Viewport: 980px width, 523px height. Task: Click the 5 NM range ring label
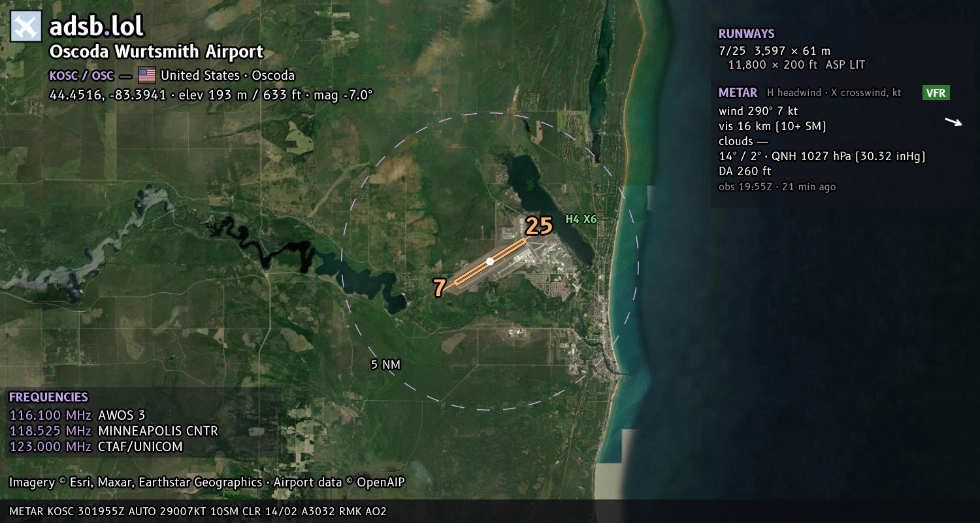click(x=385, y=365)
